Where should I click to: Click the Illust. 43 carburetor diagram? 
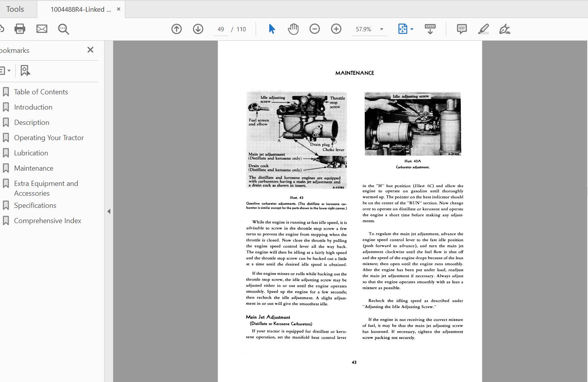coord(296,140)
